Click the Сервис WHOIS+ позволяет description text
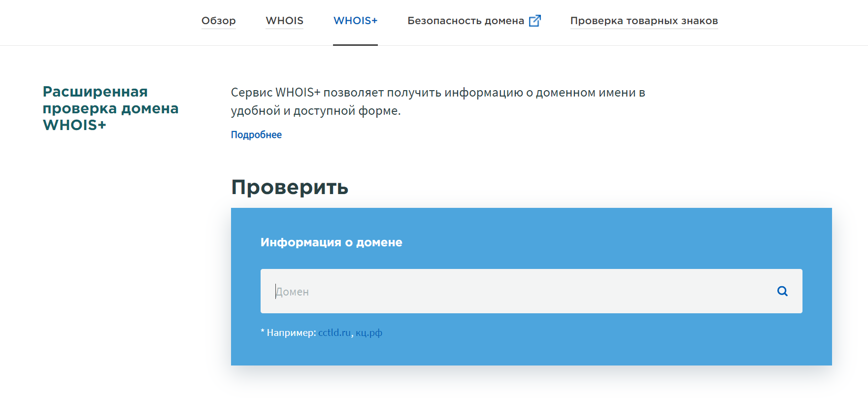The height and width of the screenshot is (398, 868). point(438,101)
